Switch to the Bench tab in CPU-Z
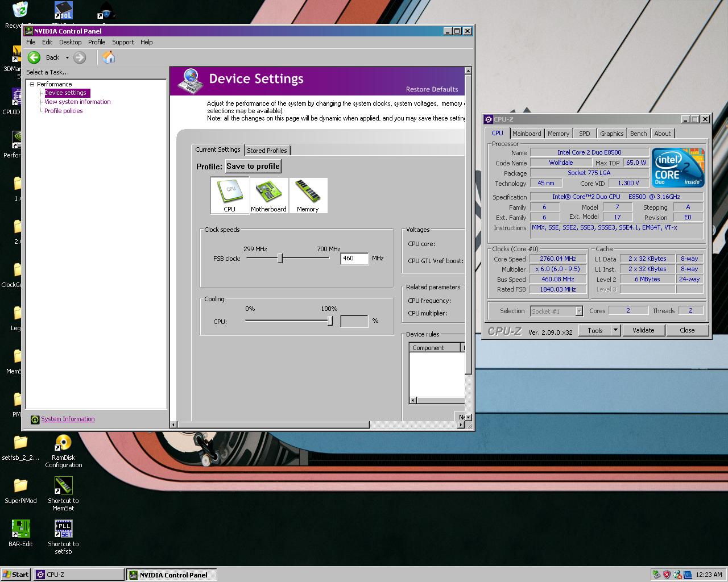 [x=639, y=134]
